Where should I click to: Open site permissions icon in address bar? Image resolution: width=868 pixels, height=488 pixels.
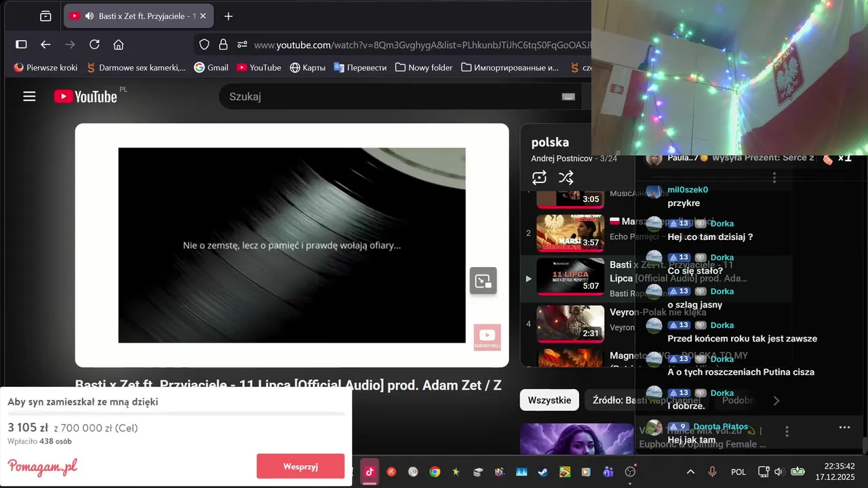(242, 45)
